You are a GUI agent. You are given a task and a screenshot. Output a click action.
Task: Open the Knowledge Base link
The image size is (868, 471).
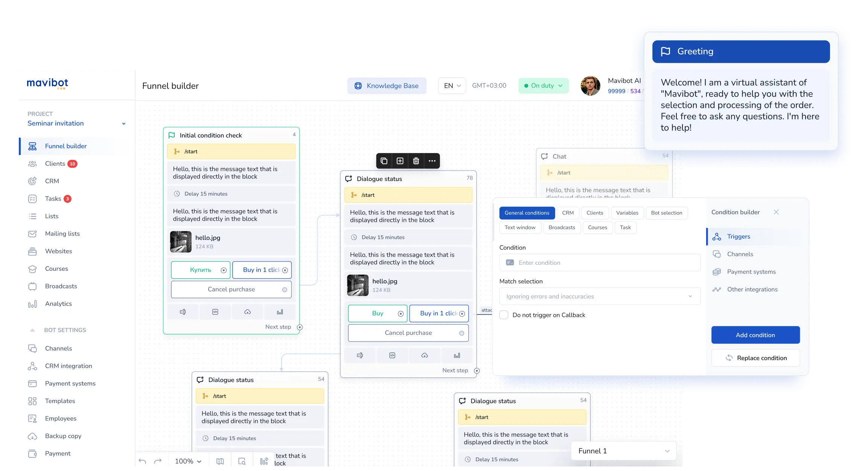387,86
